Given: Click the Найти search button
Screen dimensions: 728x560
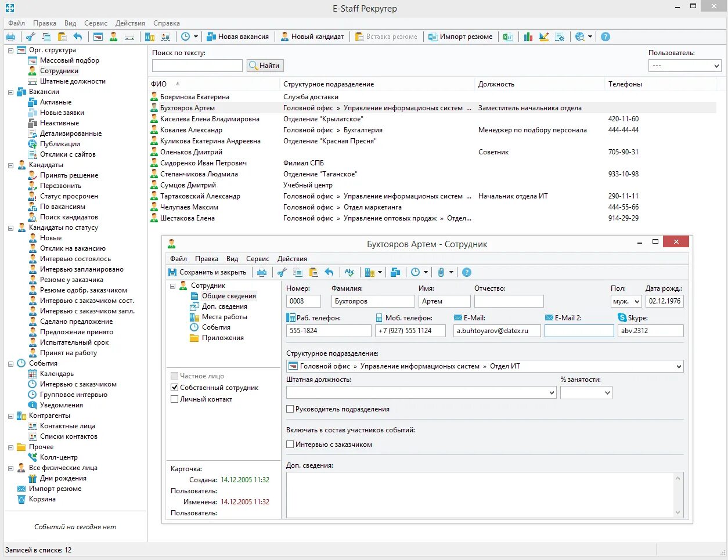Looking at the screenshot, I should 265,66.
